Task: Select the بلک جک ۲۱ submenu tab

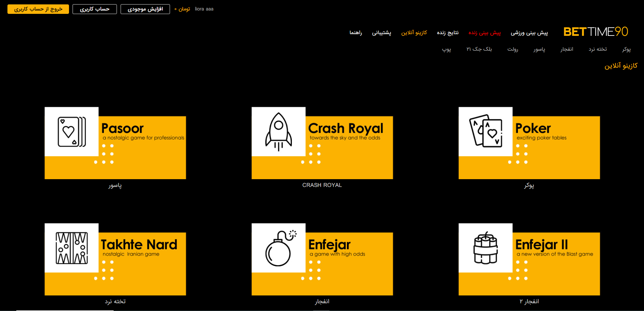Action: click(479, 49)
